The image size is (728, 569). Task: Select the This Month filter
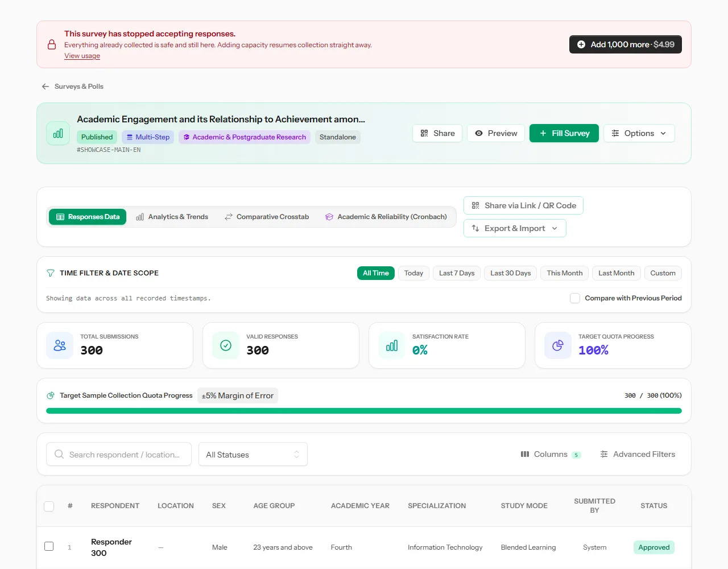tap(565, 273)
